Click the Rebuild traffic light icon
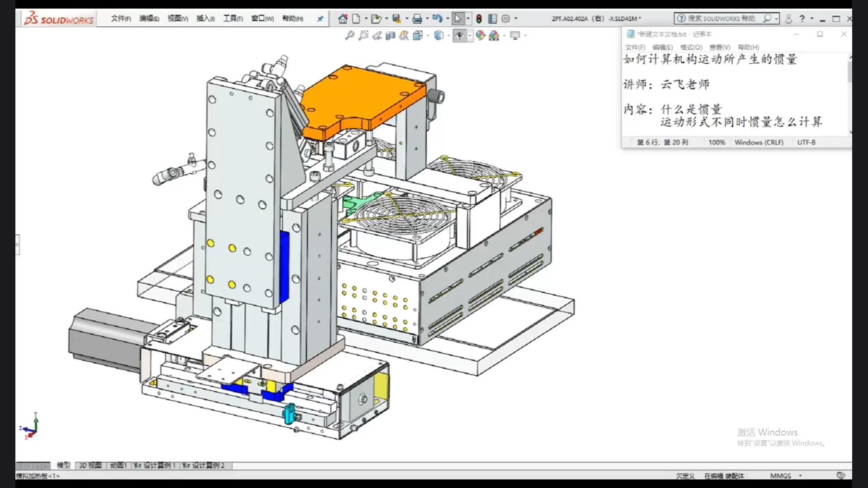 coord(479,19)
